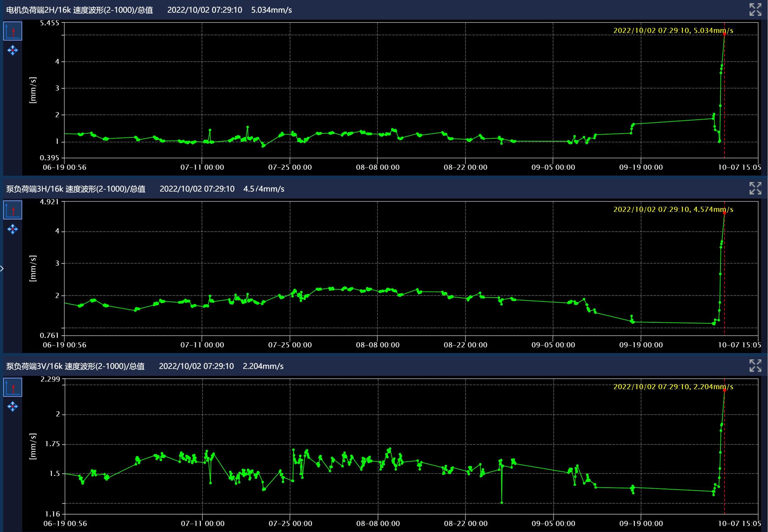Click the 泵负荷端3H chart title
Viewport: 768px width, 532px height.
pyautogui.click(x=76, y=189)
